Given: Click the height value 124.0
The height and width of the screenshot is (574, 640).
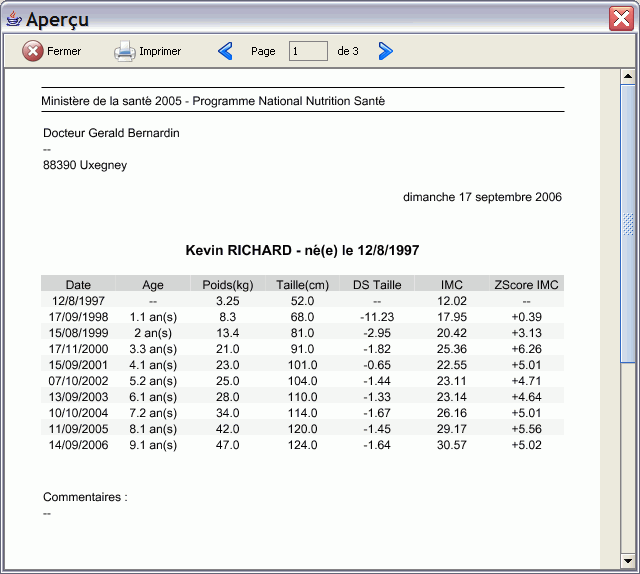Looking at the screenshot, I should pyautogui.click(x=302, y=445).
